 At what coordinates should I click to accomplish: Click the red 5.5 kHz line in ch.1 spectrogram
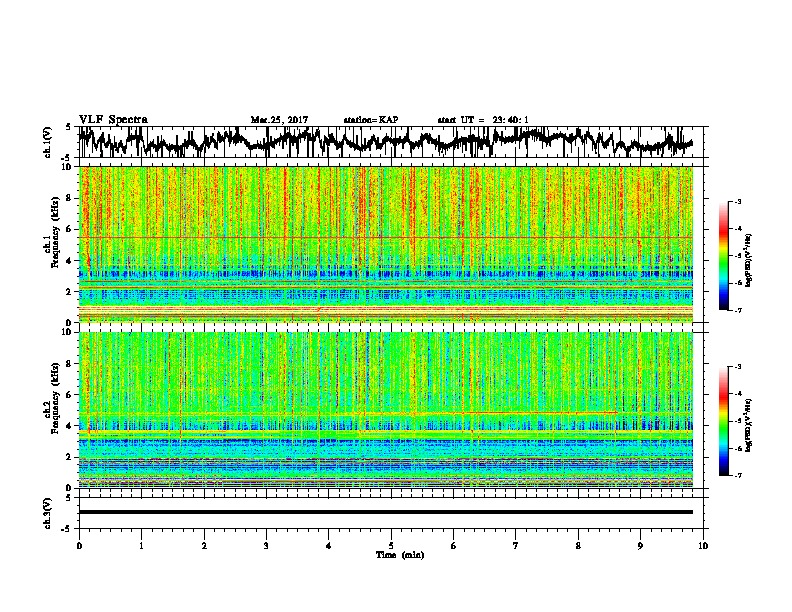pos(385,237)
